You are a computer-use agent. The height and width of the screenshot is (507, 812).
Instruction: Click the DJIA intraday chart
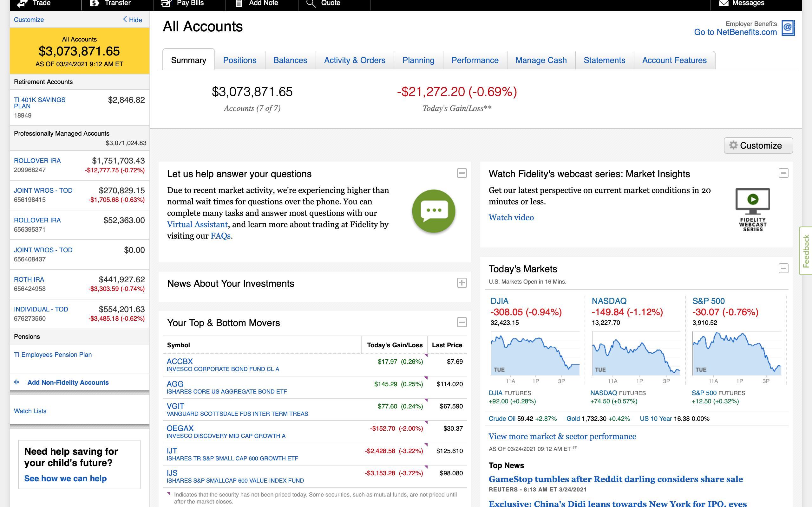[535, 353]
